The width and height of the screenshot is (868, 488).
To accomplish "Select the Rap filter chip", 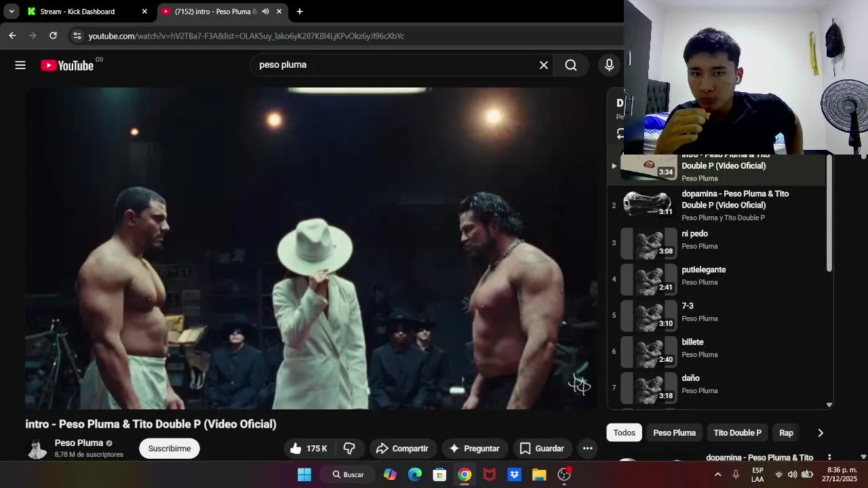I will pyautogui.click(x=786, y=432).
